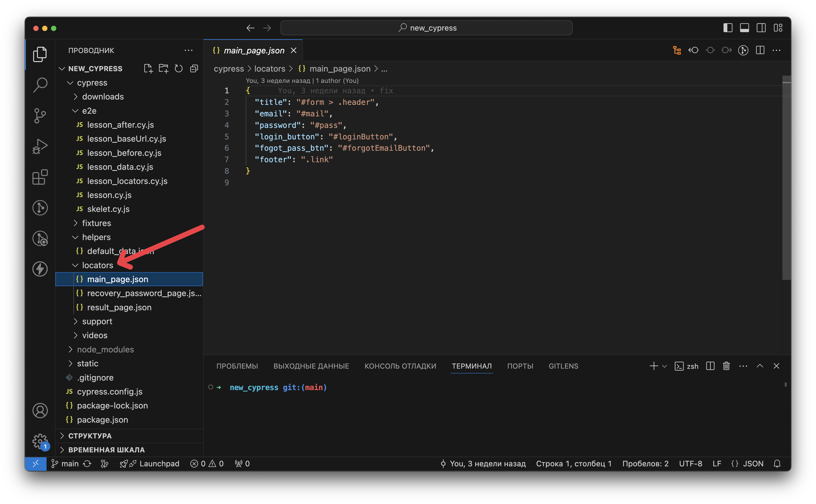Viewport: 816px width, 504px height.
Task: Open the new terminal launch profile dropdown
Action: pyautogui.click(x=664, y=366)
